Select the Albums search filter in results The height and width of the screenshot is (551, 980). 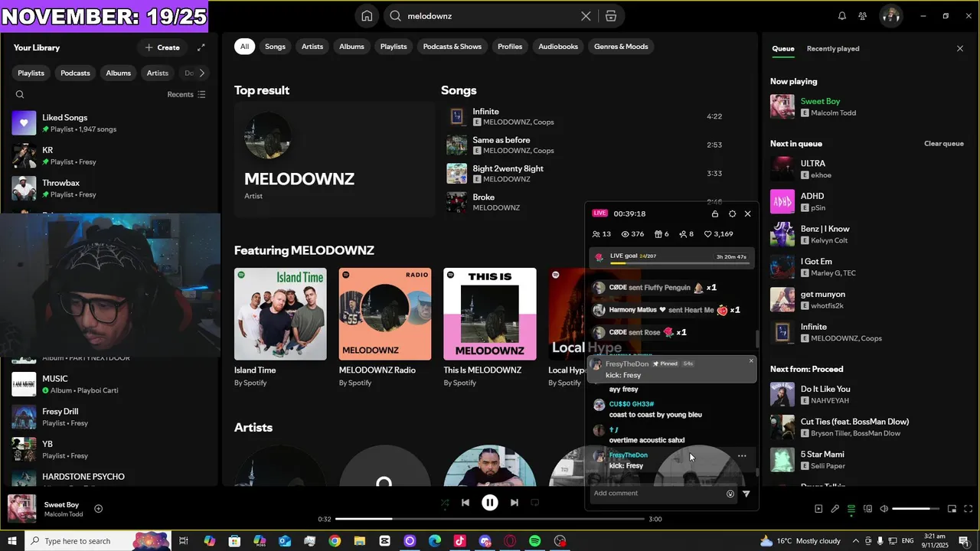[x=351, y=47]
